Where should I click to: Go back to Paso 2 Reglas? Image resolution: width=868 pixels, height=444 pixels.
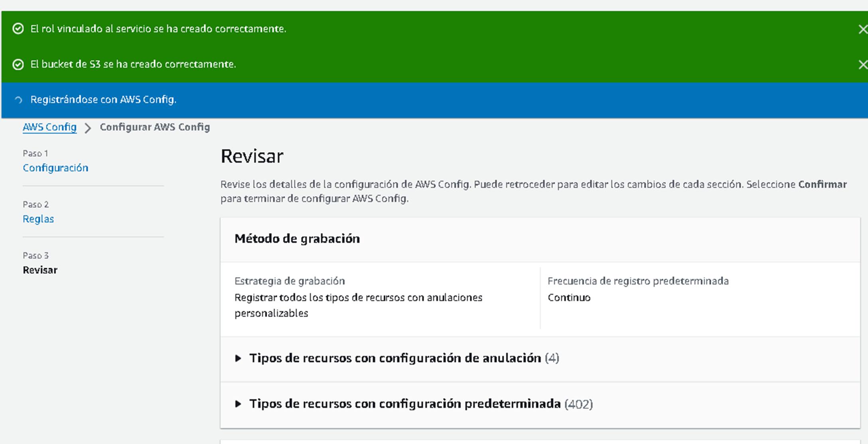tap(38, 219)
